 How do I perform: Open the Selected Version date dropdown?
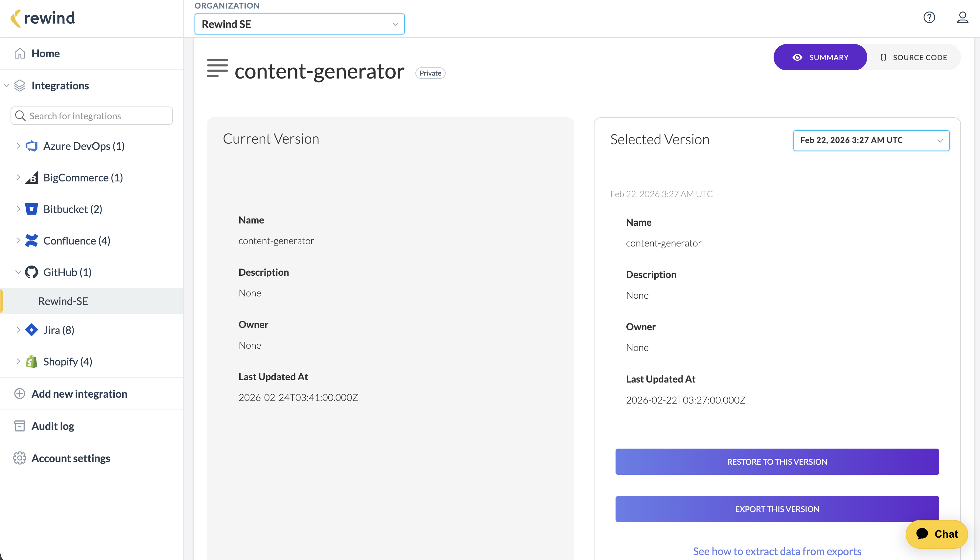coord(871,140)
